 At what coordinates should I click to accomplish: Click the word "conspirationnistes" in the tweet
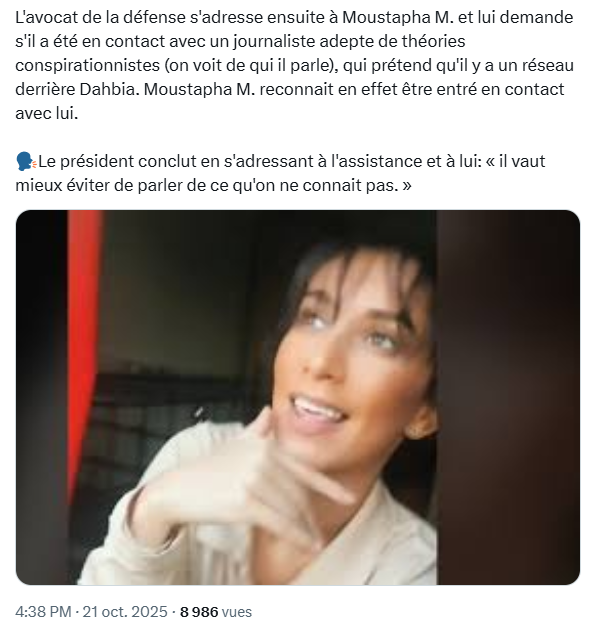tap(87, 65)
